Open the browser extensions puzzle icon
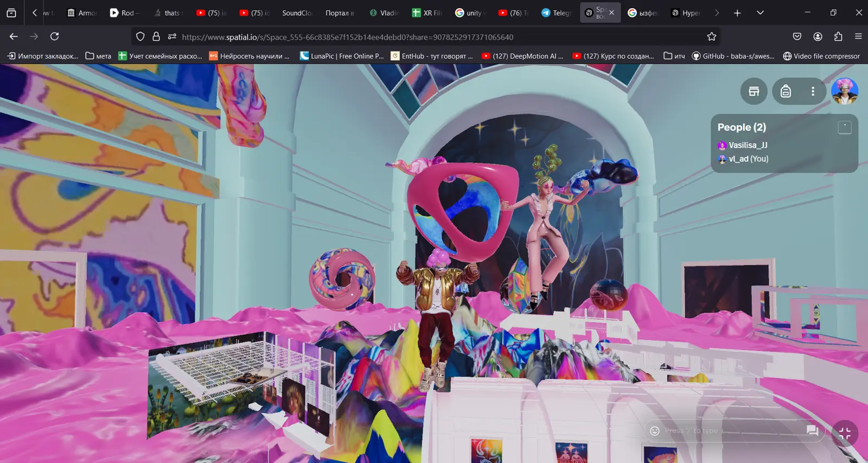Viewport: 868px width, 463px height. coord(838,36)
